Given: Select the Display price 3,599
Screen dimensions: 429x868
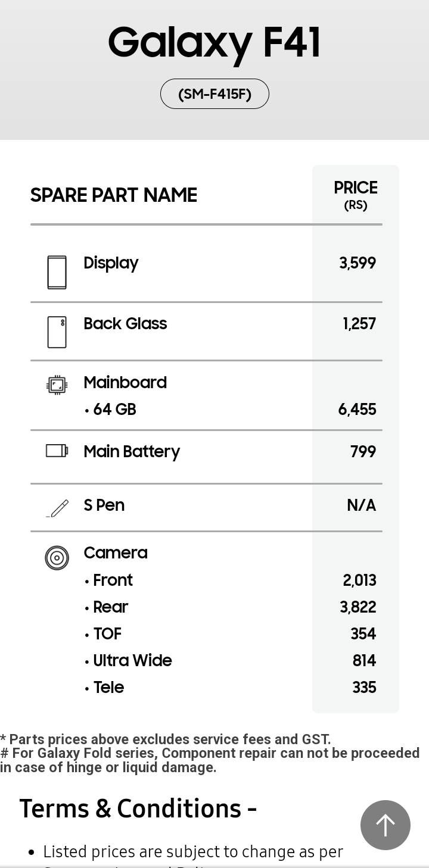Looking at the screenshot, I should point(357,263).
